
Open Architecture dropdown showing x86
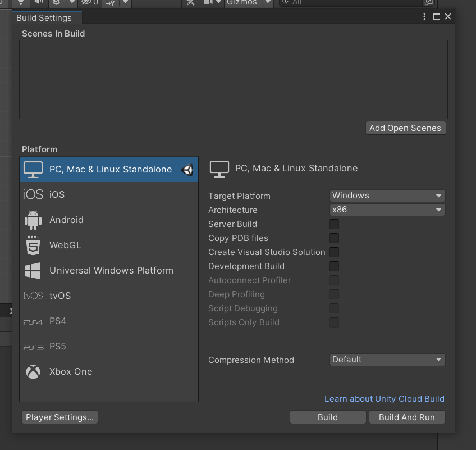click(x=387, y=210)
